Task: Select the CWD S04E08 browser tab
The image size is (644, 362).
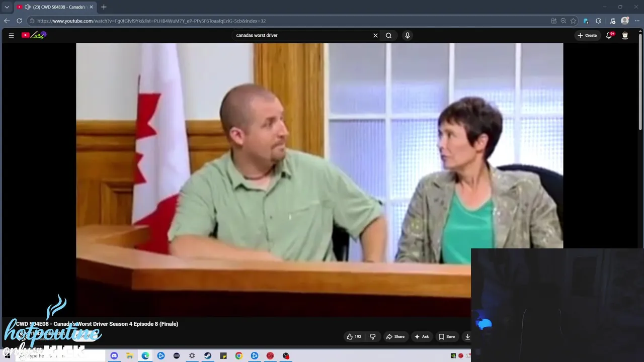Action: 54,7
